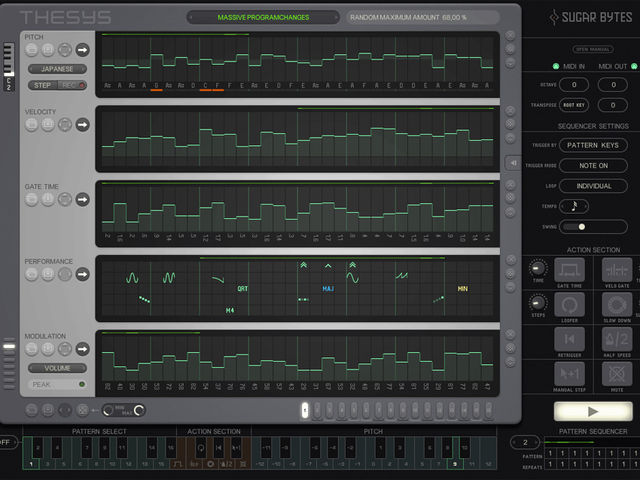Image resolution: width=640 pixels, height=480 pixels.
Task: Click the MAJ marker in Performance lane
Action: point(328,289)
